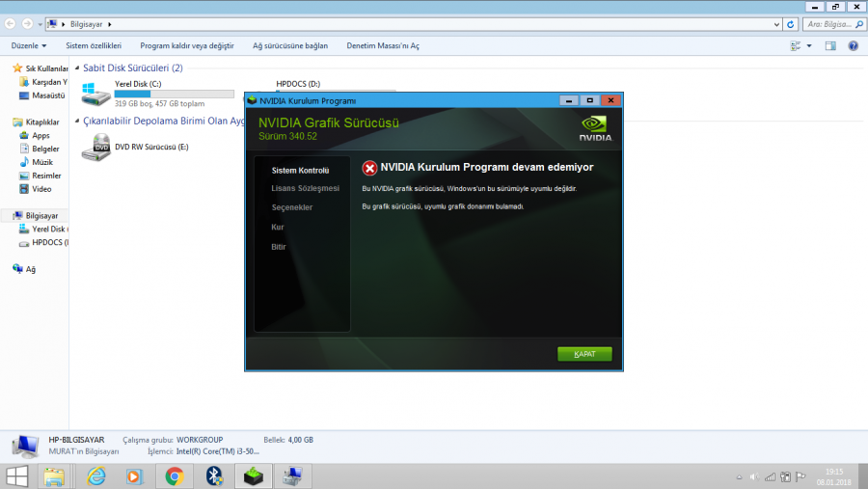Image resolution: width=868 pixels, height=489 pixels.
Task: Select Bilgisayar in navigation pane
Action: click(36, 215)
